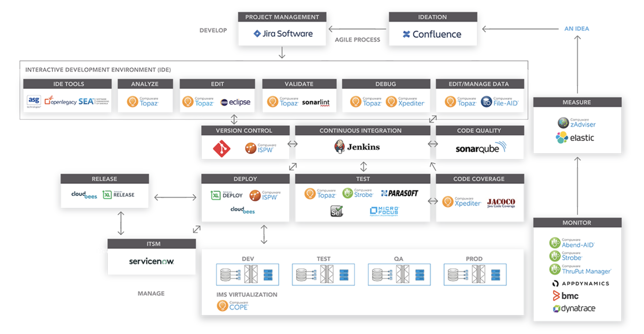
Task: Click the bmc logo in Monitor
Action: point(565,296)
